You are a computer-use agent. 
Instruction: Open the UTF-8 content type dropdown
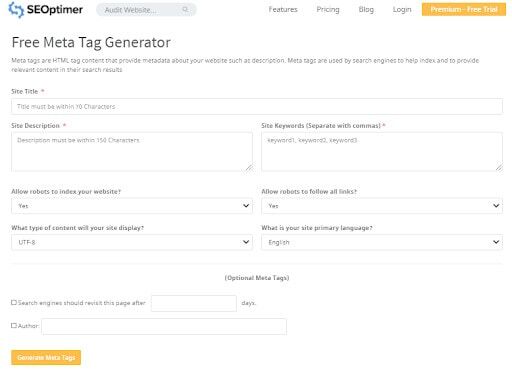[x=132, y=242]
